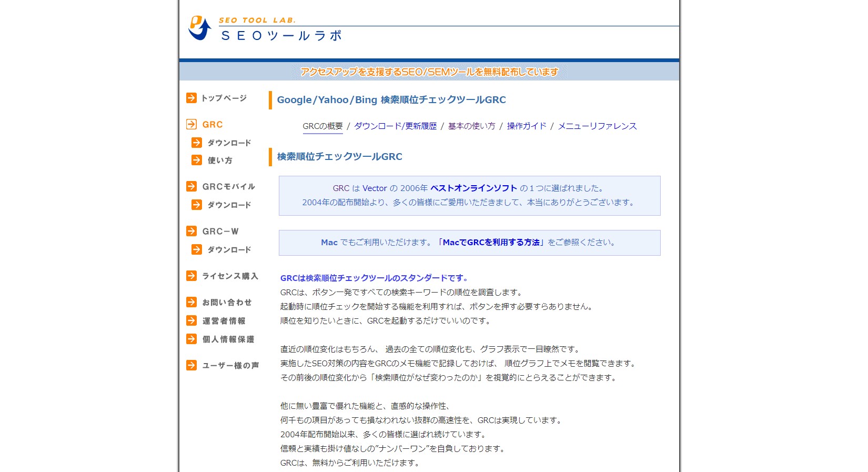Open トップページ in the sidebar
The height and width of the screenshot is (472, 868).
point(224,98)
